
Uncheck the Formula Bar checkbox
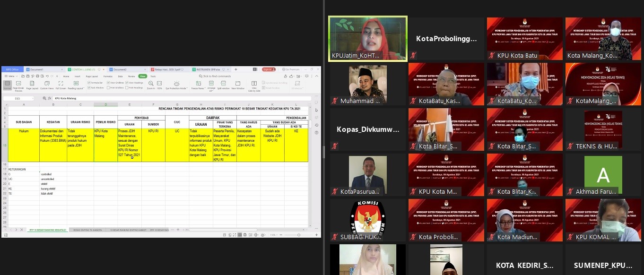pos(89,83)
